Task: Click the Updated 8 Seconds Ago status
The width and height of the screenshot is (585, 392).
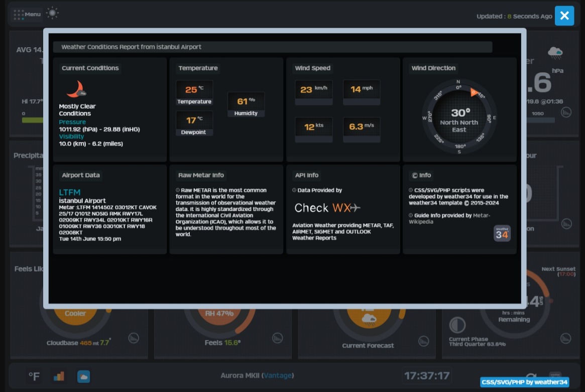Action: (x=514, y=17)
